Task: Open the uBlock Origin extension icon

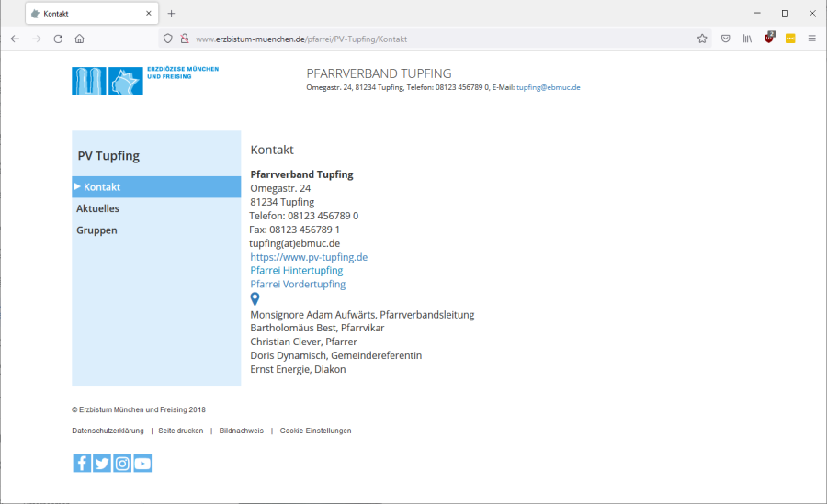Action: click(769, 39)
